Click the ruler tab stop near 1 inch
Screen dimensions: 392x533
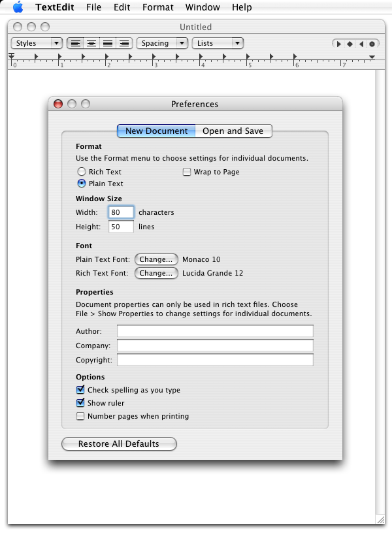60,56
